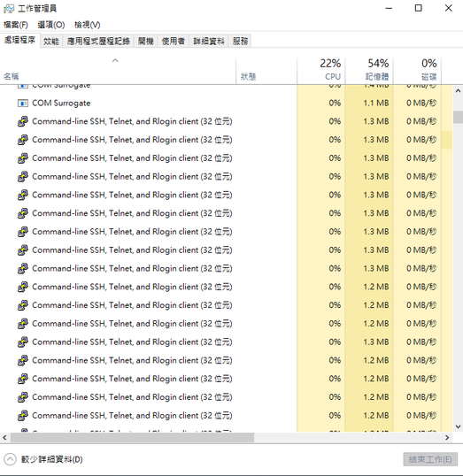This screenshot has height=476, width=463.
Task: Open the 檢視(V) menu
Action: [87, 25]
